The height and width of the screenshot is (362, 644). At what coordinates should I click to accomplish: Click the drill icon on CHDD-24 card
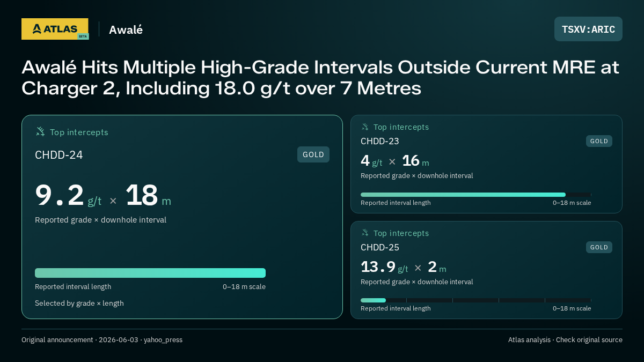40,131
